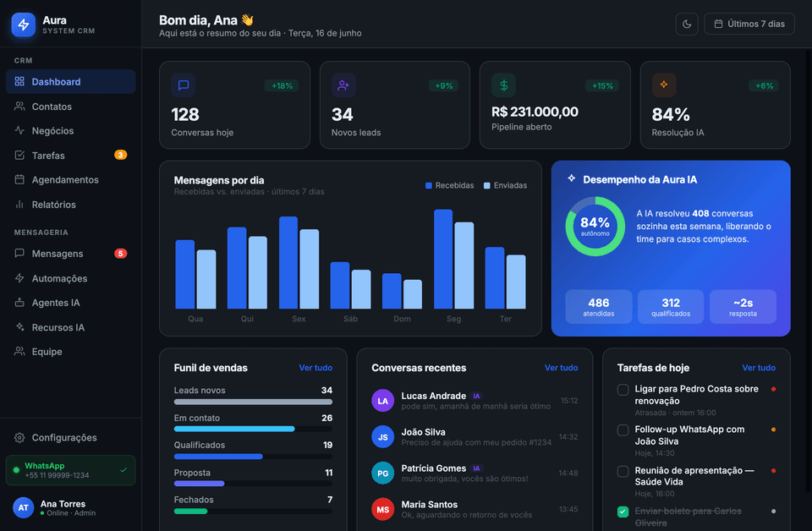812x531 pixels.
Task: Click the Agentes IA robot icon
Action: click(19, 302)
